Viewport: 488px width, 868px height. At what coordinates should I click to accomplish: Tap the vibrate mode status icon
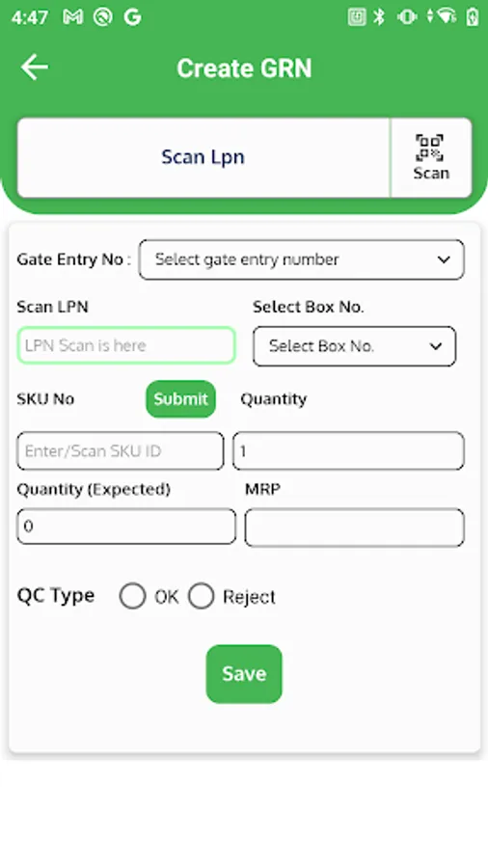tap(407, 17)
